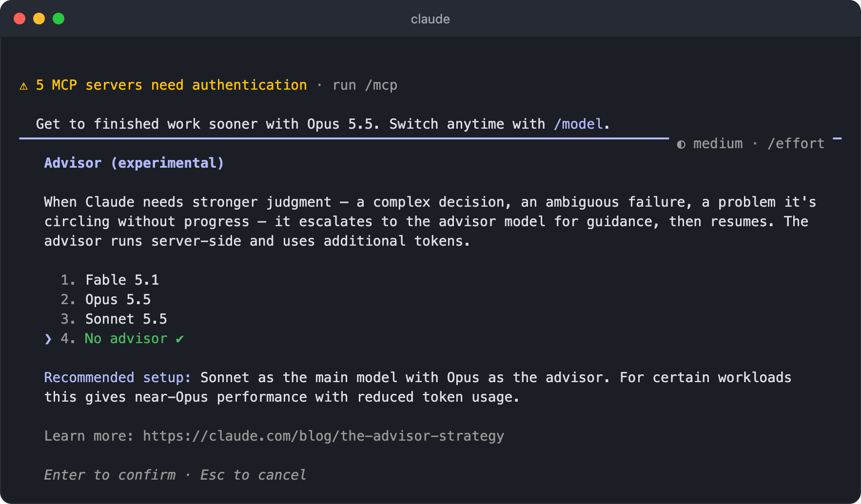Click the /model command link

(578, 124)
